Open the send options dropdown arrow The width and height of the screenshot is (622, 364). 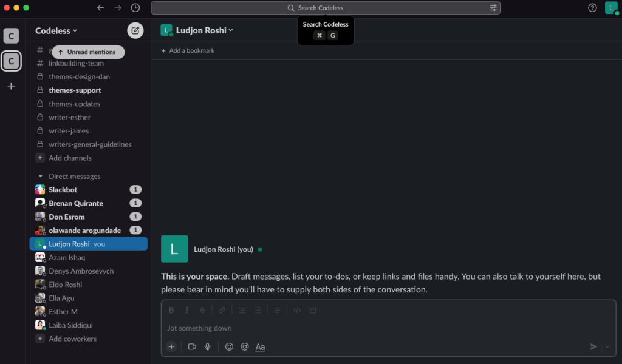pos(607,347)
